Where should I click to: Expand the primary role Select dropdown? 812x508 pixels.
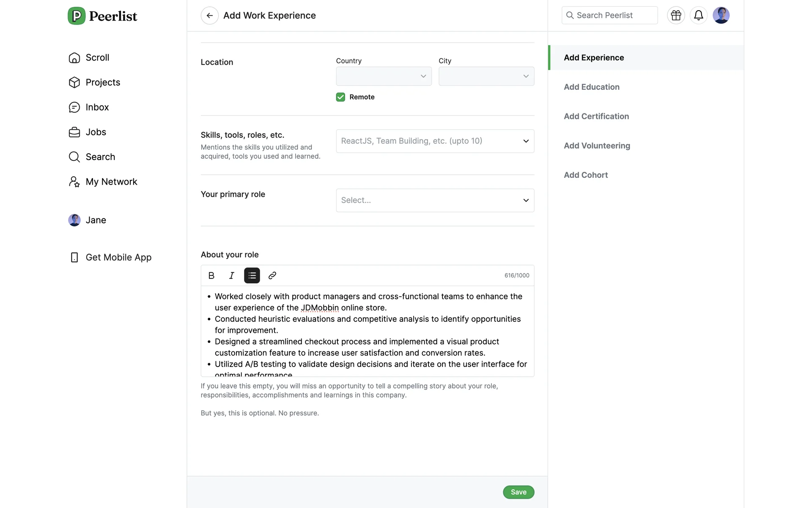[435, 200]
